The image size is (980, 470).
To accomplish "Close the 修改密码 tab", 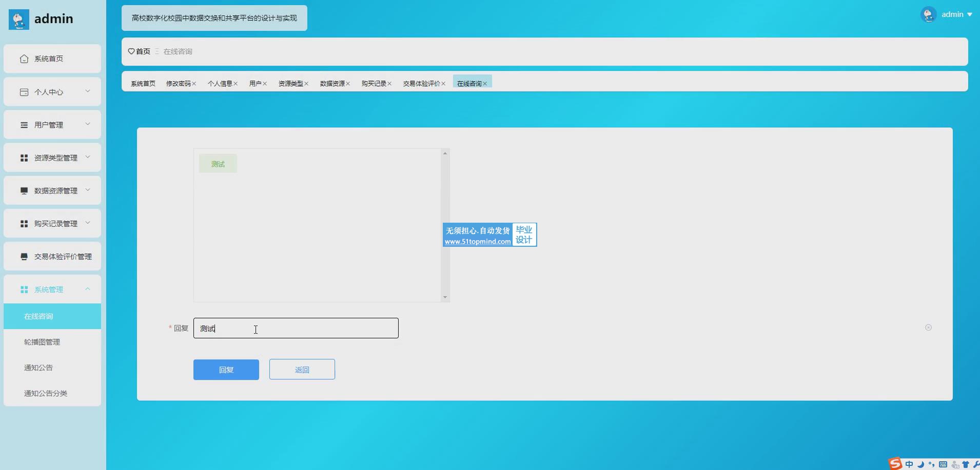I will pos(194,84).
